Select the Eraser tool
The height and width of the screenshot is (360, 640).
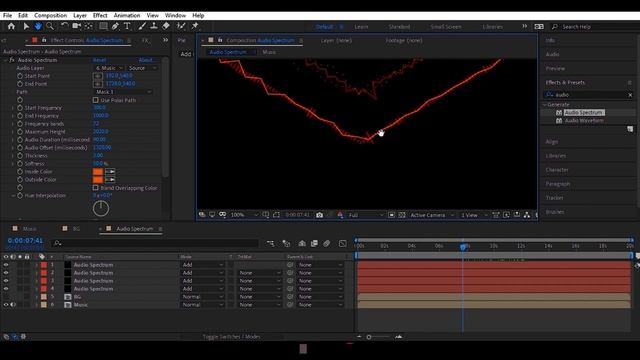pos(166,26)
